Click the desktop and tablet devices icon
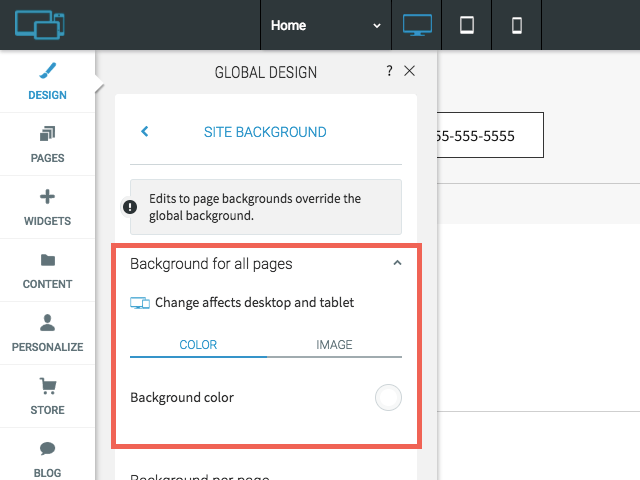The width and height of the screenshot is (640, 480). pyautogui.click(x=140, y=303)
